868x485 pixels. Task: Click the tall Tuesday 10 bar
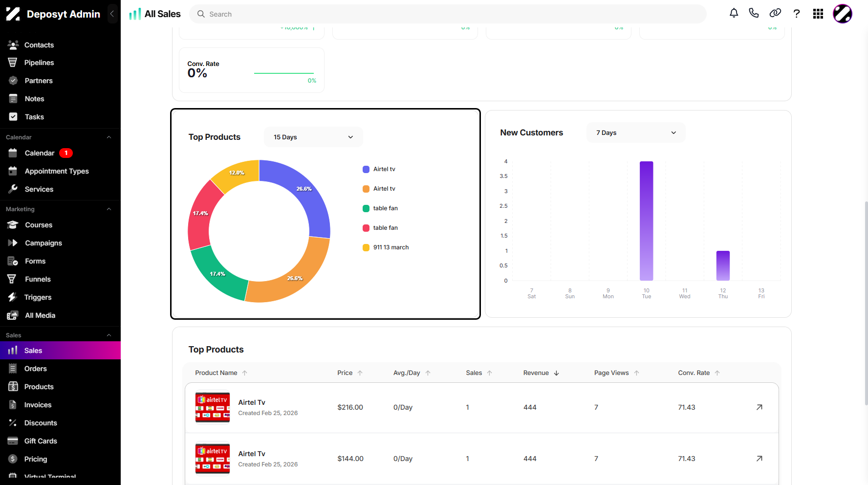[x=646, y=220]
